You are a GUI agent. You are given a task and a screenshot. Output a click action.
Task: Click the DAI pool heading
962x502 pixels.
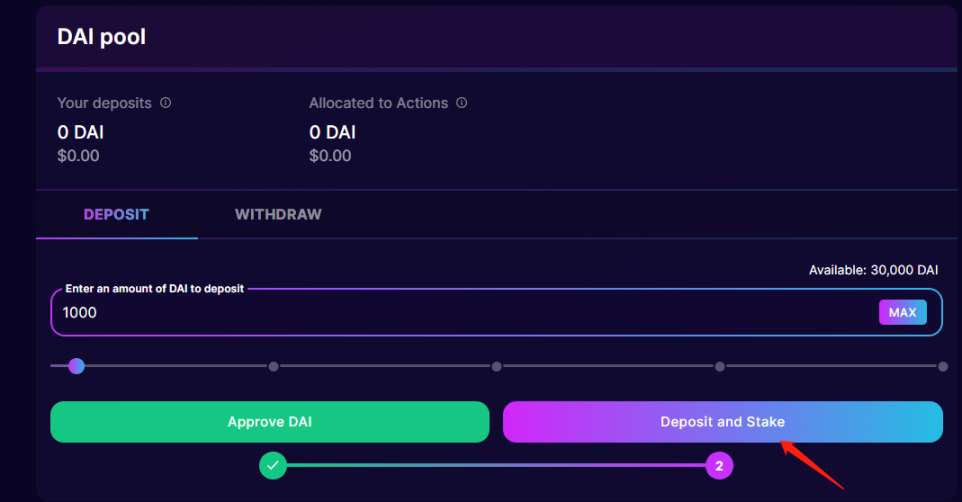coord(101,37)
